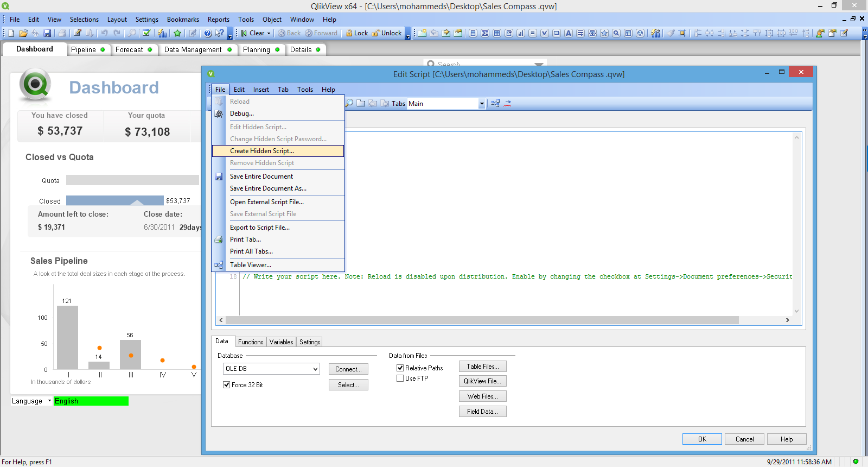868x467 pixels.
Task: Enable the Use FTP checkbox
Action: click(x=400, y=378)
